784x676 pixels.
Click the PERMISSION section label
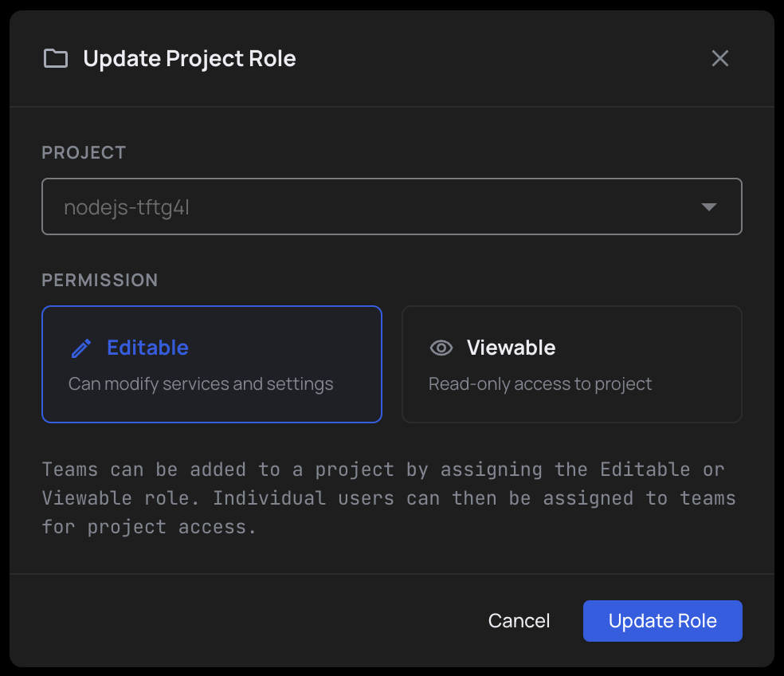(100, 281)
